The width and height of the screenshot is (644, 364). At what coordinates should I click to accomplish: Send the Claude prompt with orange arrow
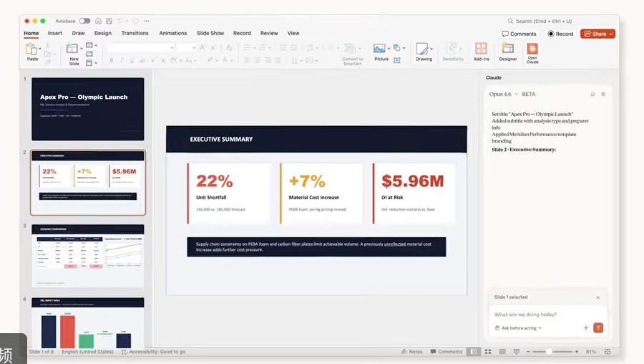(x=598, y=327)
